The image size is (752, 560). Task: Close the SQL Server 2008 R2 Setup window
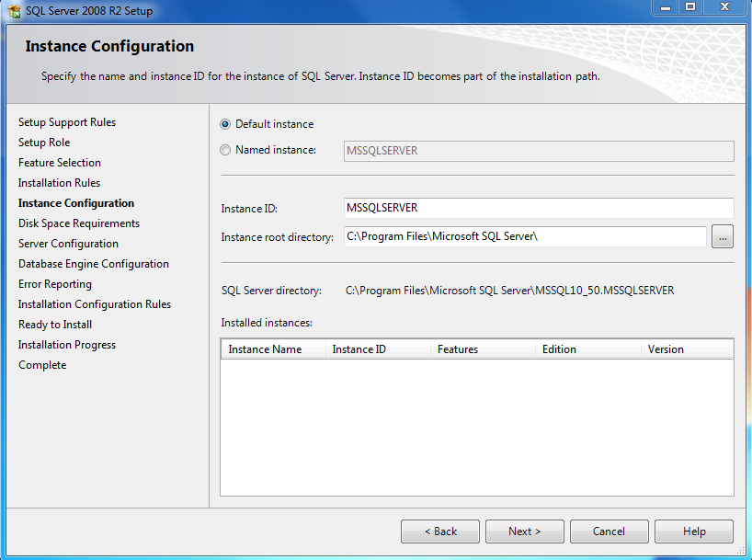(x=725, y=7)
